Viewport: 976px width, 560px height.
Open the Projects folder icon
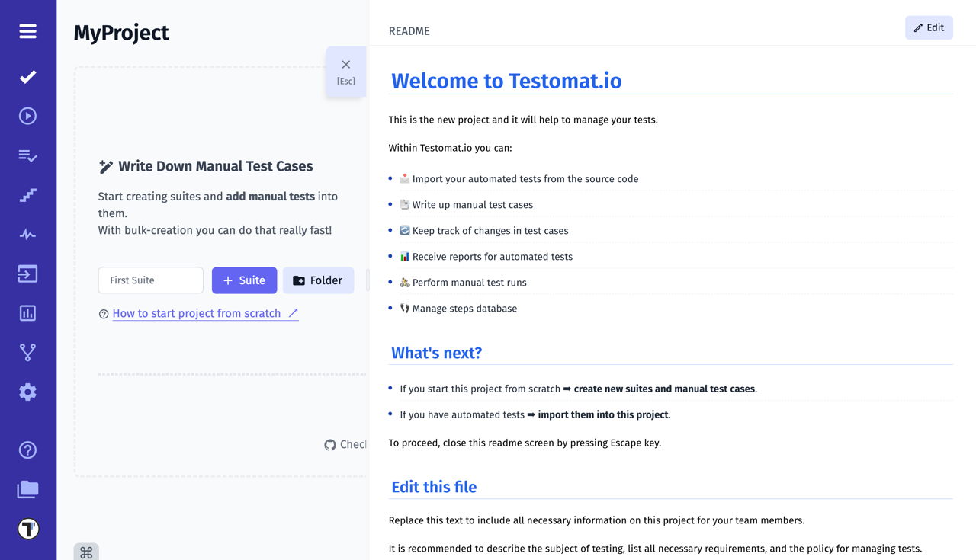[27, 490]
